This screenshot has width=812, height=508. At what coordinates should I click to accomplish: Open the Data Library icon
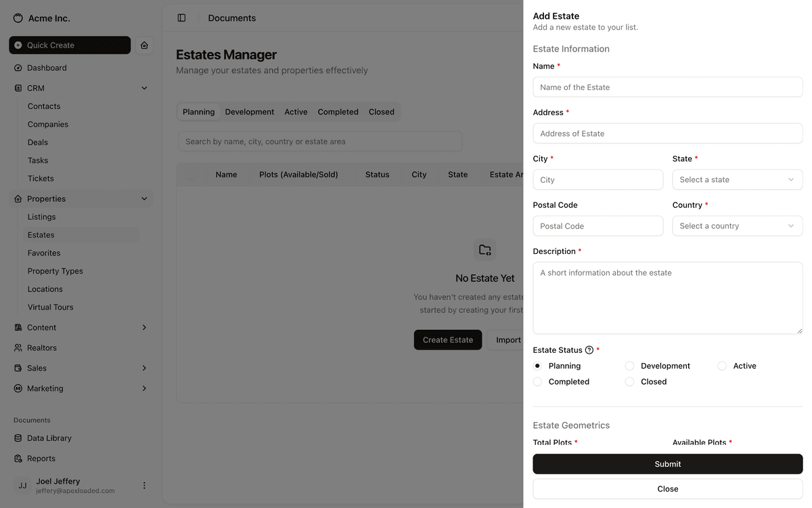tap(17, 438)
